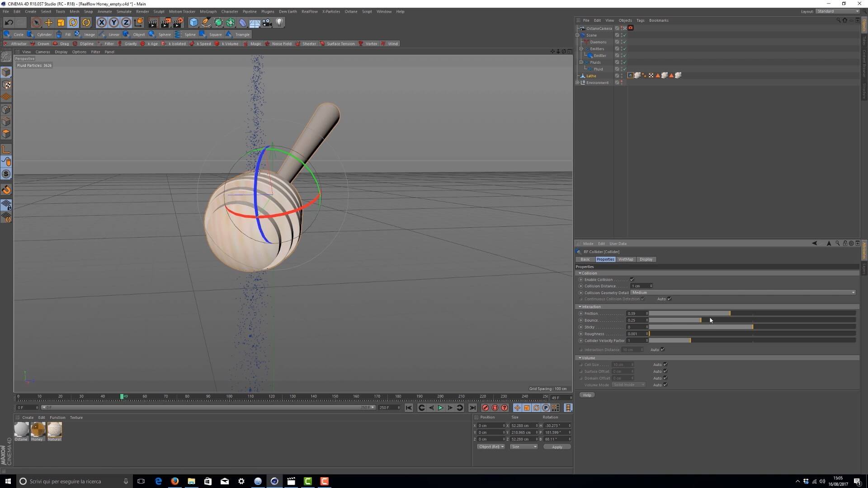
Task: Switch to the WetMap tab
Action: click(626, 259)
